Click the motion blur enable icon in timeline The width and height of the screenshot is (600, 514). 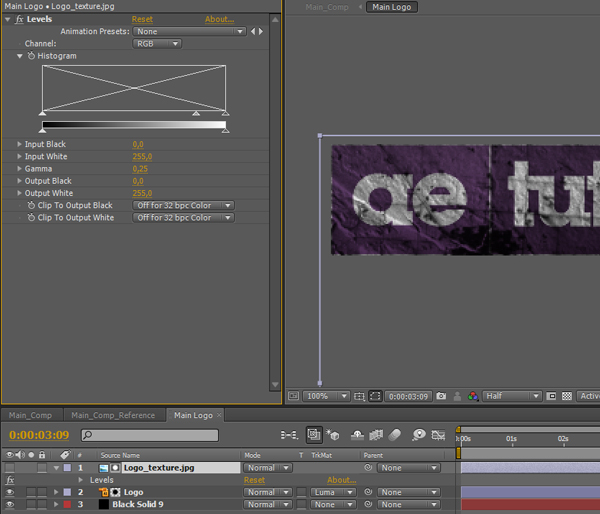pos(395,435)
